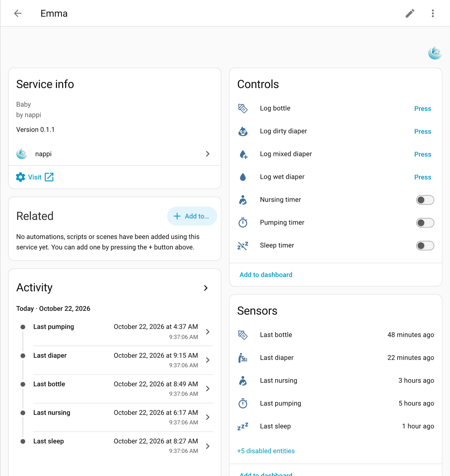Viewport: 450px width, 476px height.
Task: Open Last nursing activity entry chevron
Action: coord(208,417)
